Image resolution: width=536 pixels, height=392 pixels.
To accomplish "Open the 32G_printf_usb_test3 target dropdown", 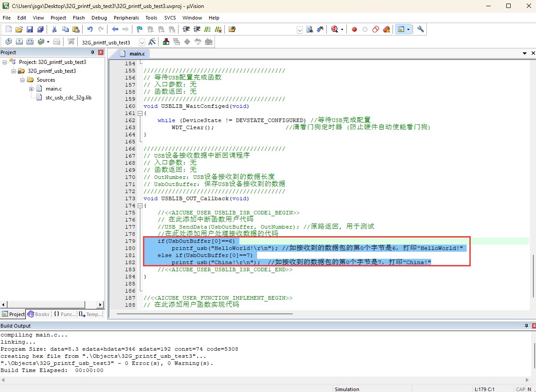I will click(x=142, y=42).
